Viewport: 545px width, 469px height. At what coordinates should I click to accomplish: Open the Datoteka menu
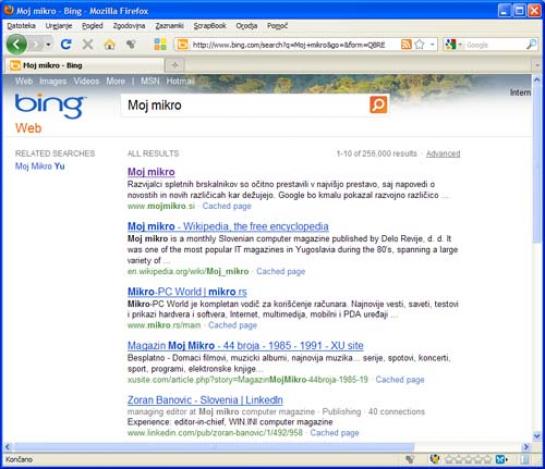21,26
